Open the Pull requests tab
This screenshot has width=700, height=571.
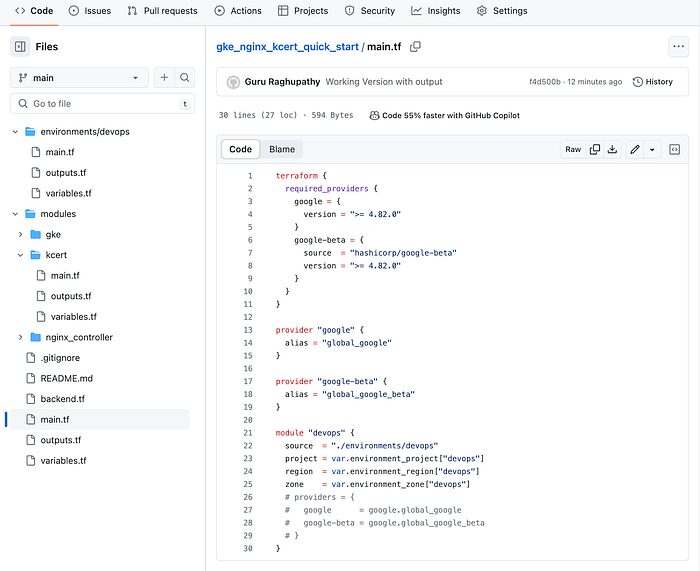point(162,11)
